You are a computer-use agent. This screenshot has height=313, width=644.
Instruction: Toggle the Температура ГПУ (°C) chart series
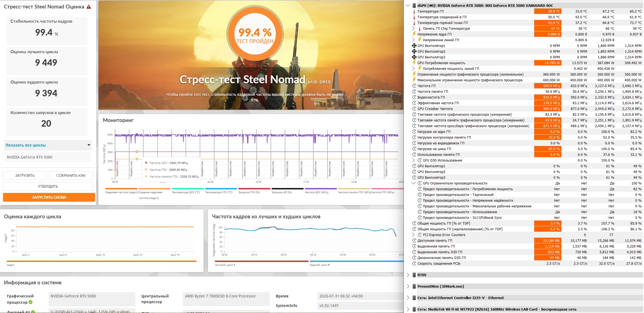coord(221,191)
